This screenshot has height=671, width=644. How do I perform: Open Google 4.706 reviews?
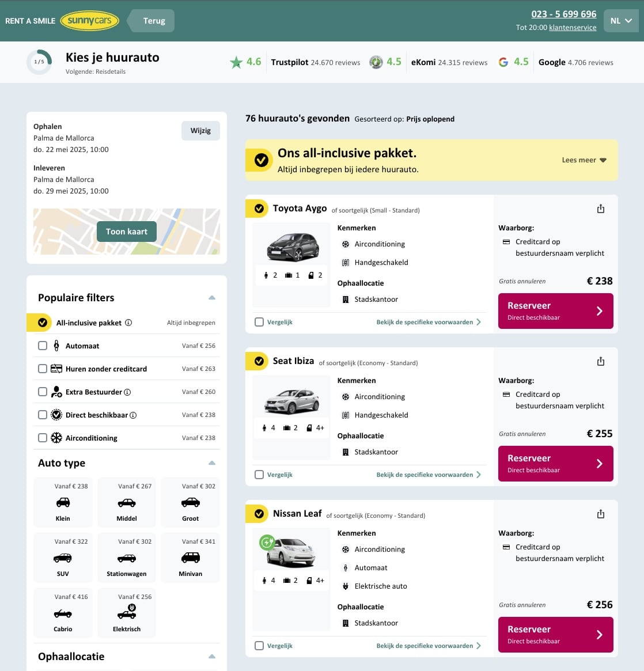[x=575, y=62]
